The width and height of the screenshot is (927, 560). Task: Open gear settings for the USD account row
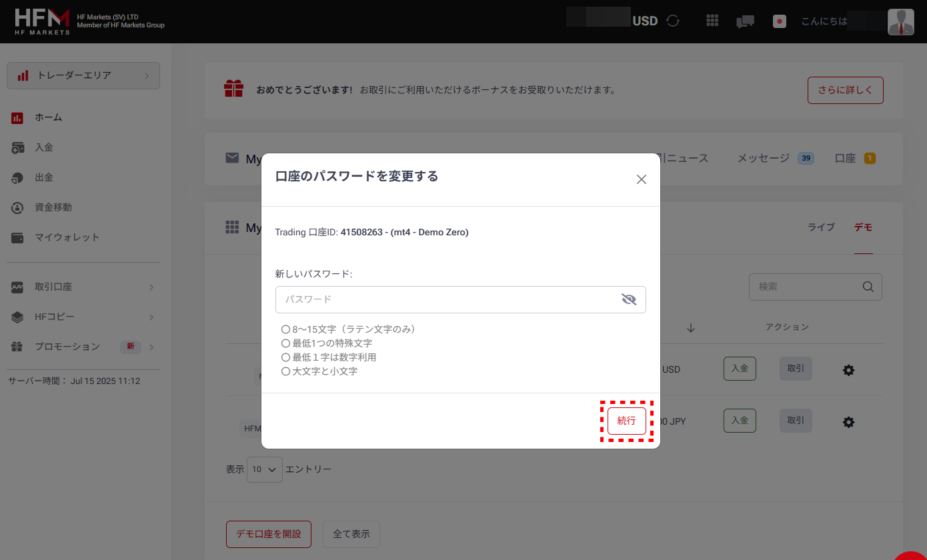848,370
